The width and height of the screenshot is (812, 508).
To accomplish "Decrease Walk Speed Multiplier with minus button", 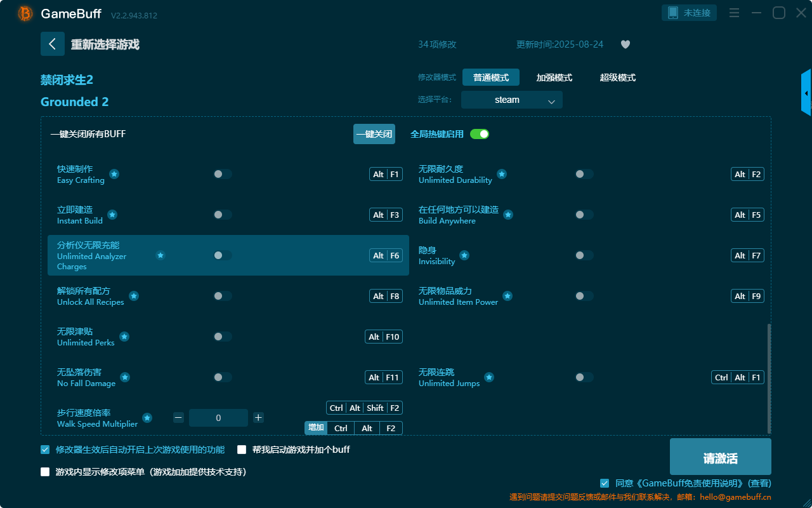I will click(x=178, y=418).
